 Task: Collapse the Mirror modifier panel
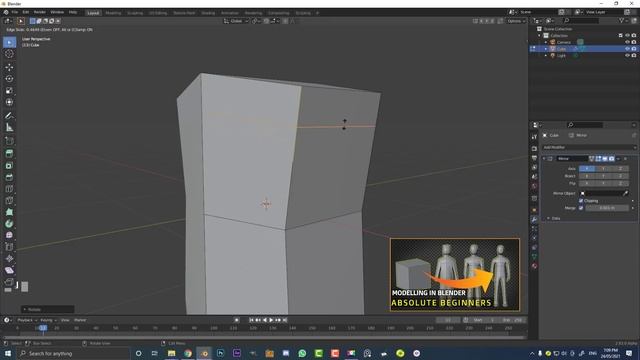pos(544,158)
